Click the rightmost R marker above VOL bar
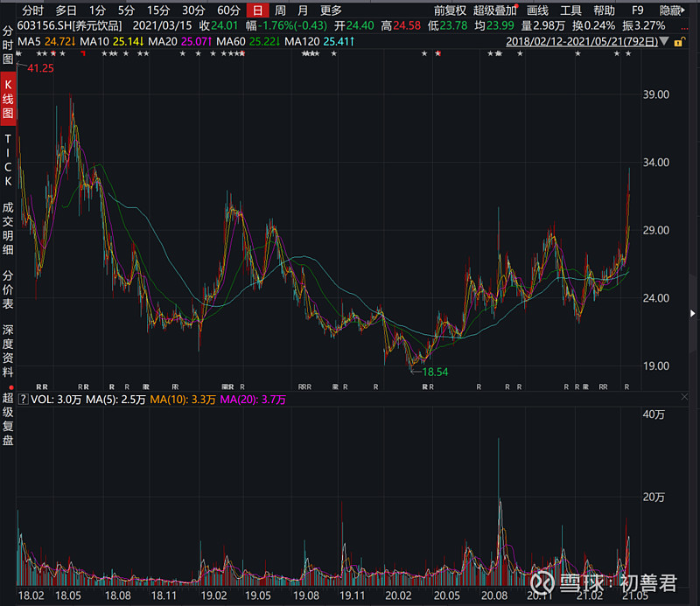Image resolution: width=700 pixels, height=606 pixels. [626, 387]
